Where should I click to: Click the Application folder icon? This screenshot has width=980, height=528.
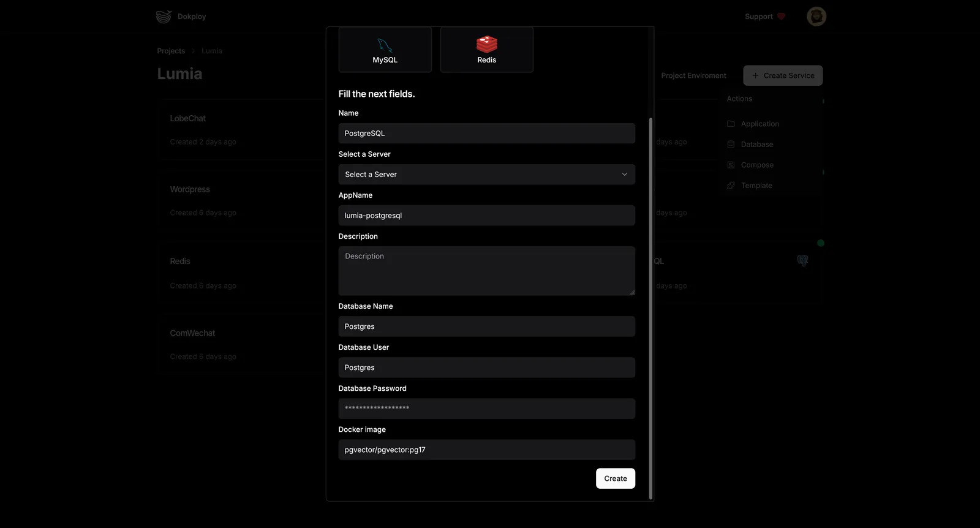731,124
